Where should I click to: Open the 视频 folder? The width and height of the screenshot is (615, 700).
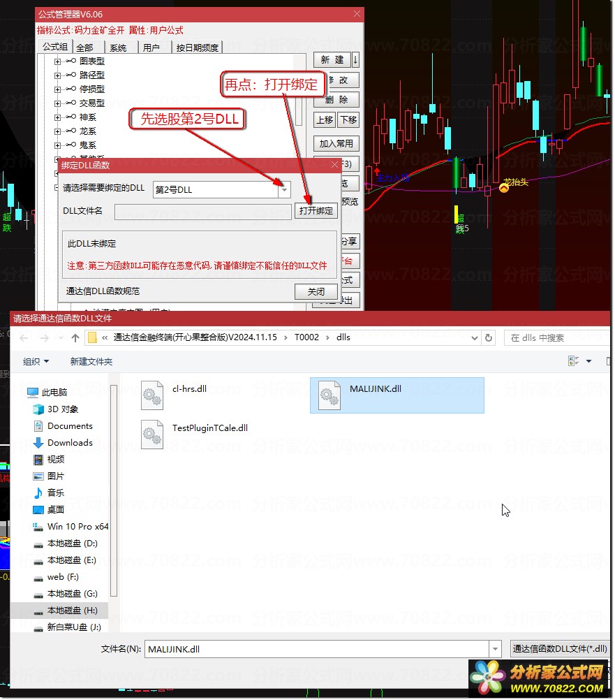pos(49,460)
